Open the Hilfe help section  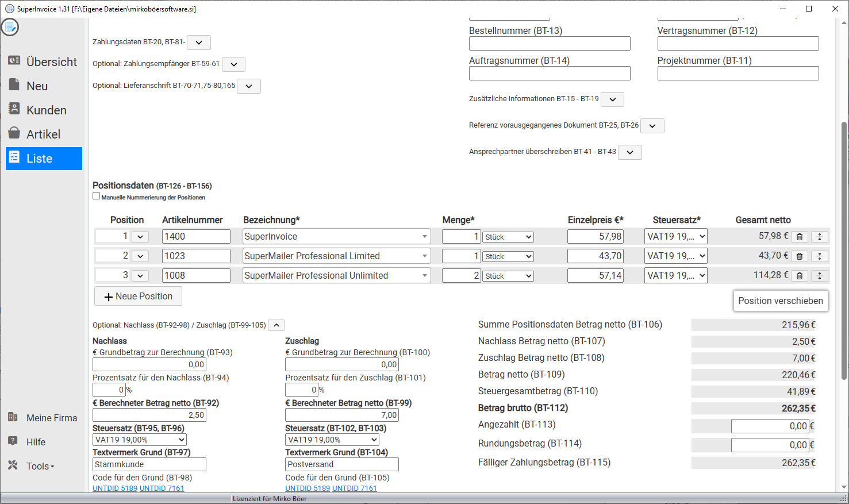36,442
